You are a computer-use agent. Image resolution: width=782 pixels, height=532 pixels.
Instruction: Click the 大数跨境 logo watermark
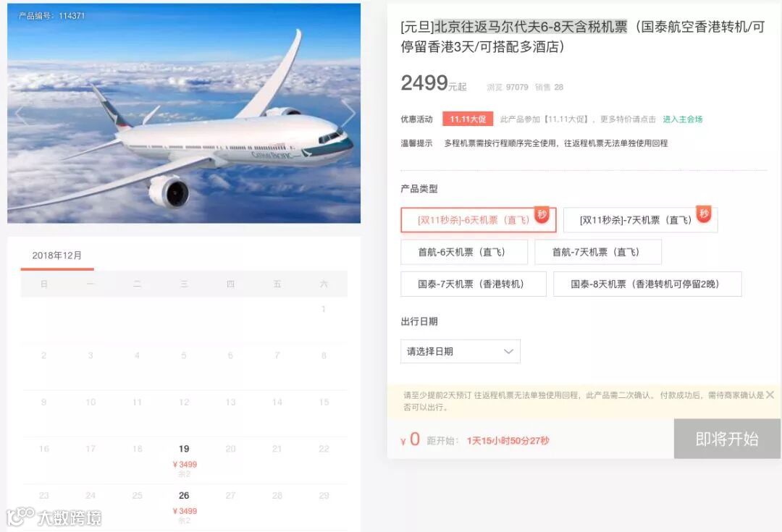[54, 518]
